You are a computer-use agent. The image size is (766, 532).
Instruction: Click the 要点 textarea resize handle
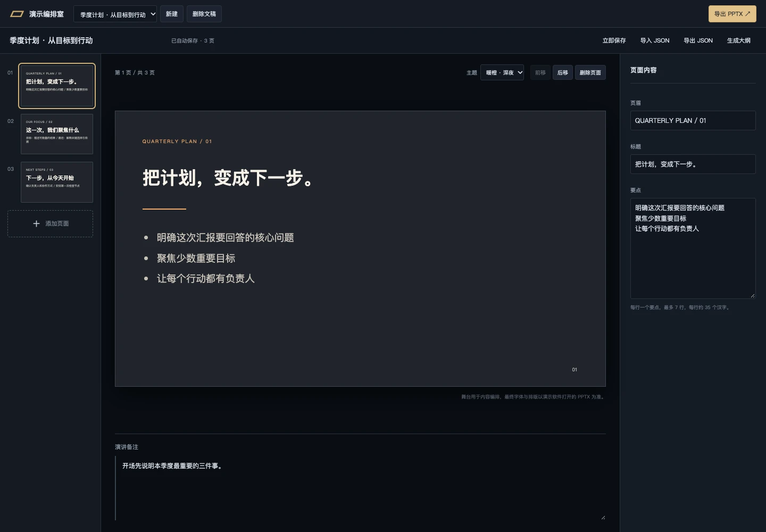coord(752,295)
